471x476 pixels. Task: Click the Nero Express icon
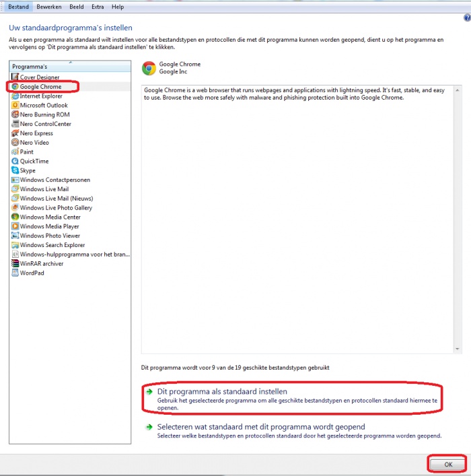pos(15,133)
